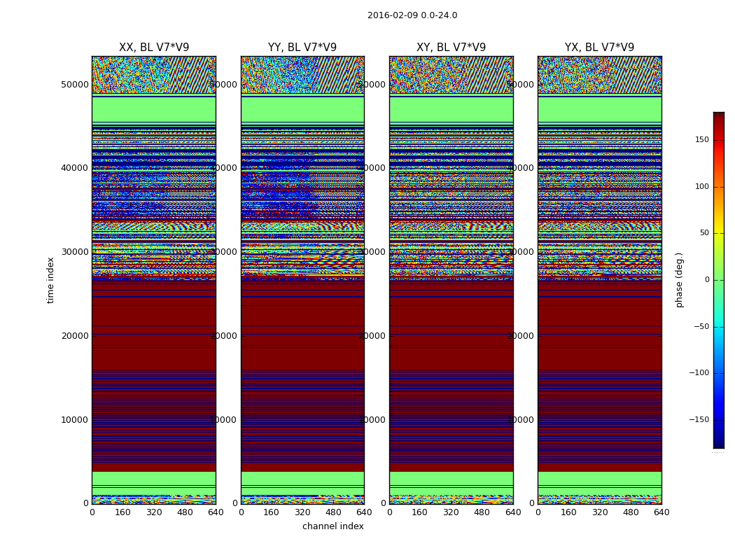The height and width of the screenshot is (560, 735).
Task: Click the upper green band in YY plot
Action: pos(302,109)
